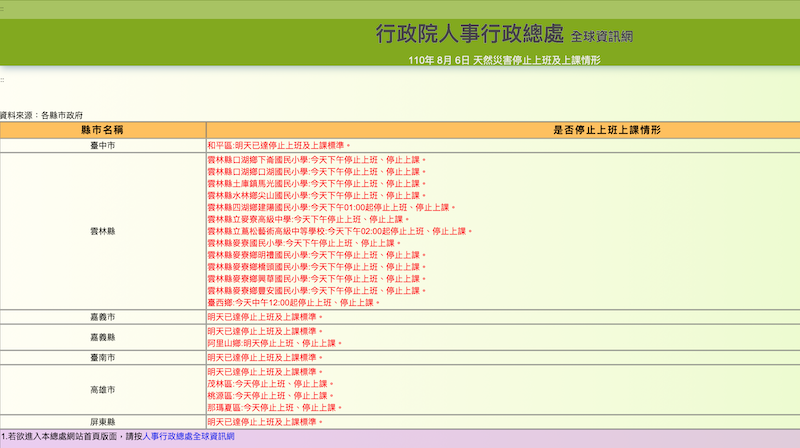
Task: Click the 和平區 closure notice for 臺中市
Action: (x=279, y=145)
